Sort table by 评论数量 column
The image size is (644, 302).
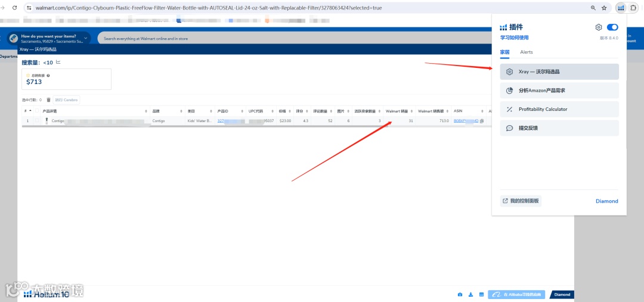[332, 111]
